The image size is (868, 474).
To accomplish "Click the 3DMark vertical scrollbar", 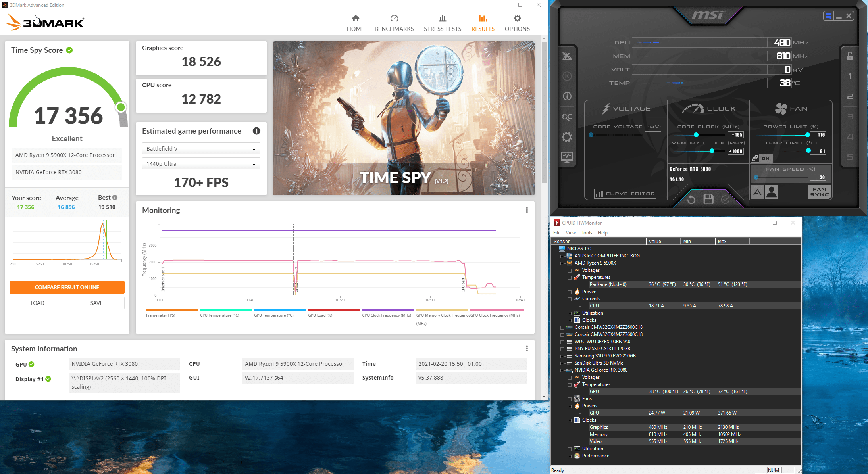I will point(544,113).
